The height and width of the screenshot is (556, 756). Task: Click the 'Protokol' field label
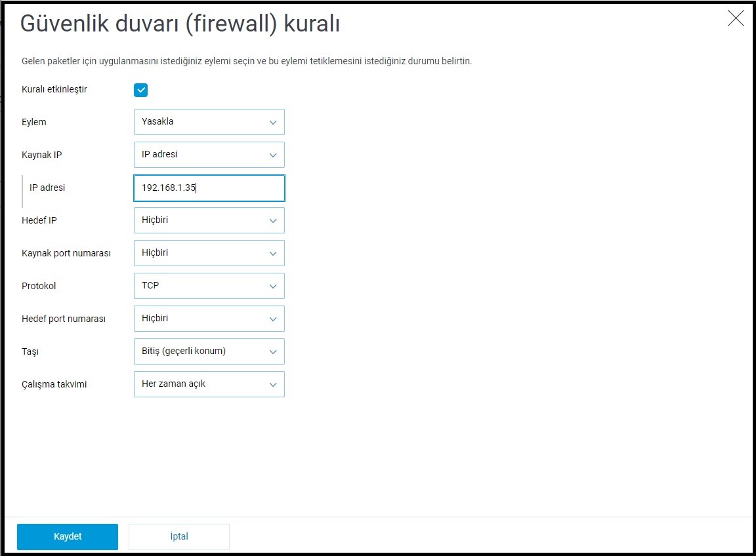[x=39, y=286]
